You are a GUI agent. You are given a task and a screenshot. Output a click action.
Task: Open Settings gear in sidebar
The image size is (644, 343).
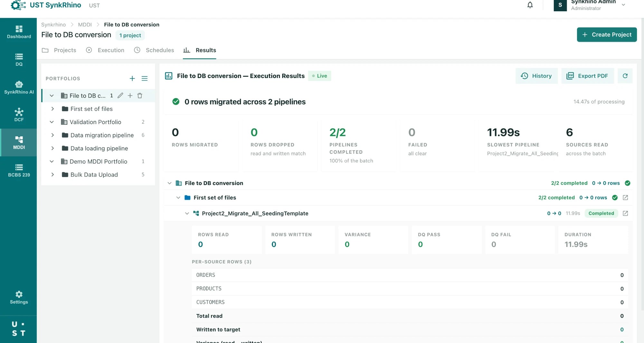click(x=19, y=297)
